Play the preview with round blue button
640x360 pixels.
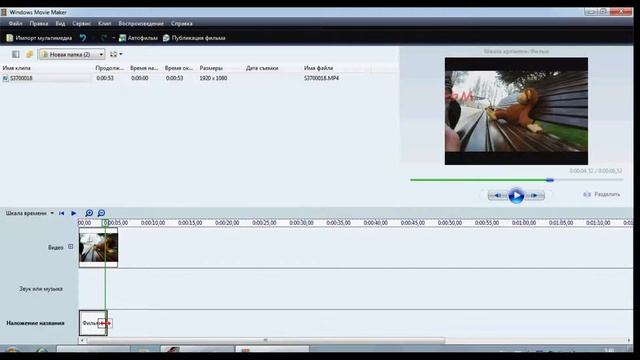click(516, 196)
